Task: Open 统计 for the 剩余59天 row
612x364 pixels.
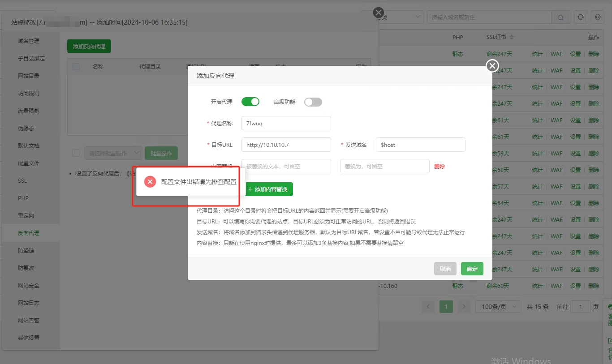Action: pyautogui.click(x=537, y=153)
